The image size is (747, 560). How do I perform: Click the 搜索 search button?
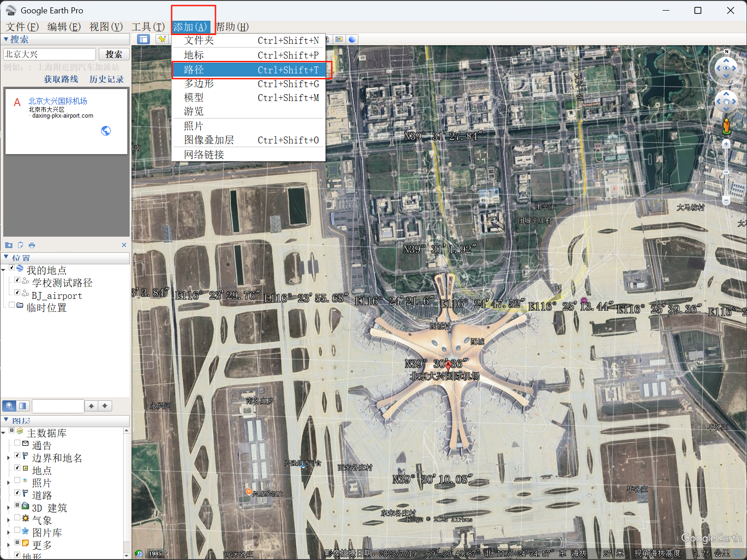pos(114,54)
